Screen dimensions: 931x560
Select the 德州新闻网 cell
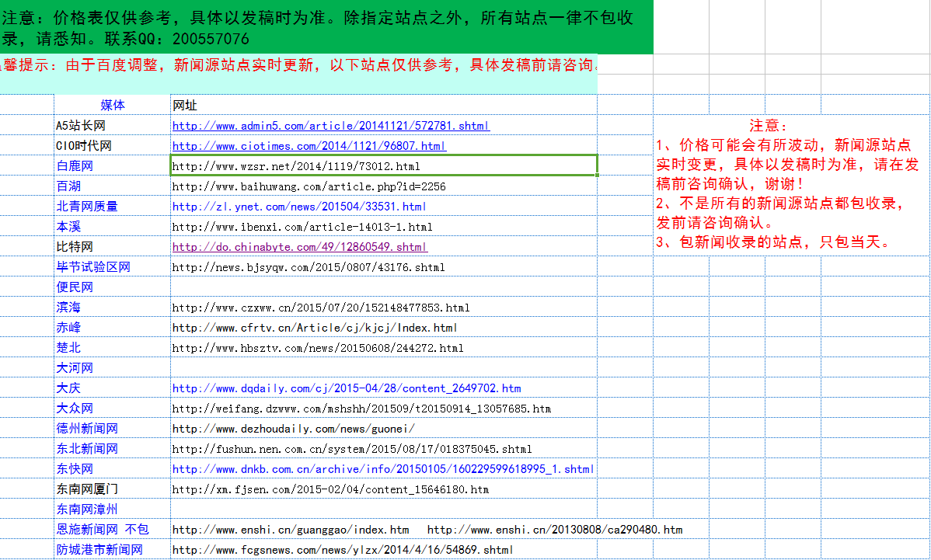(x=112, y=429)
